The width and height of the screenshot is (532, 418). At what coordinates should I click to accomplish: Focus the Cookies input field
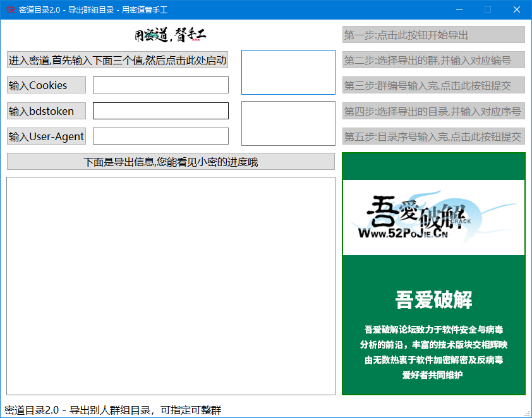161,85
